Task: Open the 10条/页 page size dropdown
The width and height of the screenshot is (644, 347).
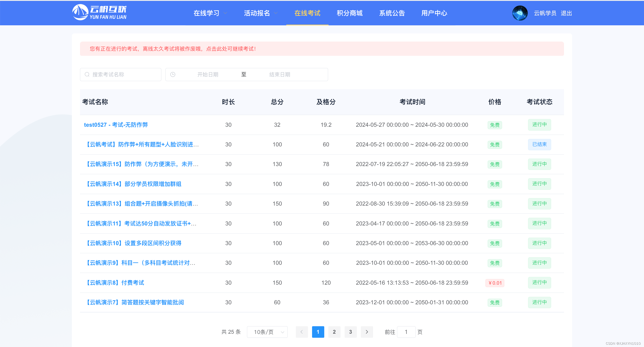Action: point(267,332)
